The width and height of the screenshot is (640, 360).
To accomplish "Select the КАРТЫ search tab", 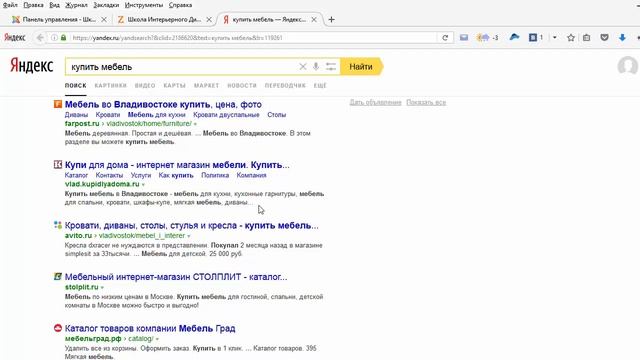I will (174, 85).
